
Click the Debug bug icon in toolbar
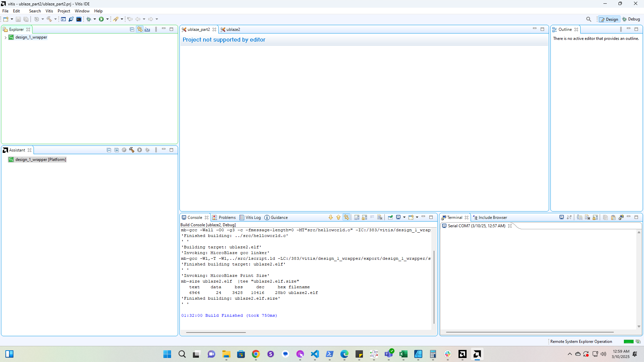point(89,19)
